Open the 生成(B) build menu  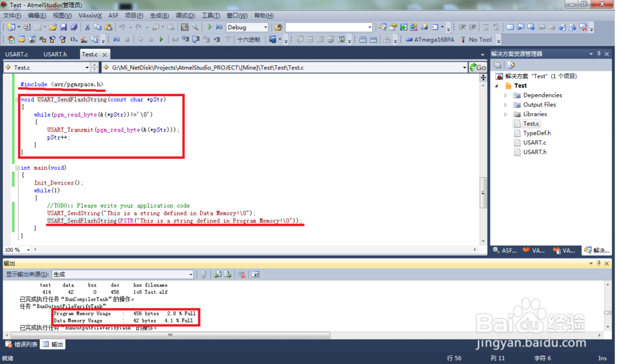pos(159,16)
